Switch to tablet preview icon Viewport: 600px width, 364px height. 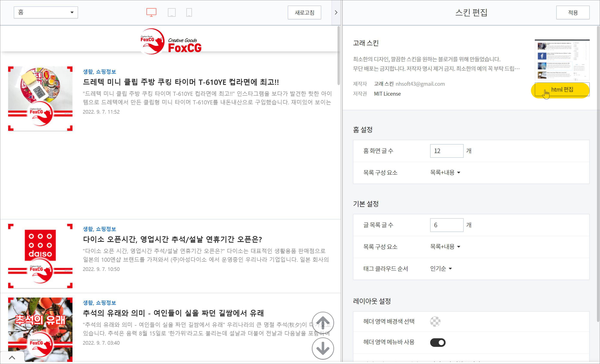[172, 12]
